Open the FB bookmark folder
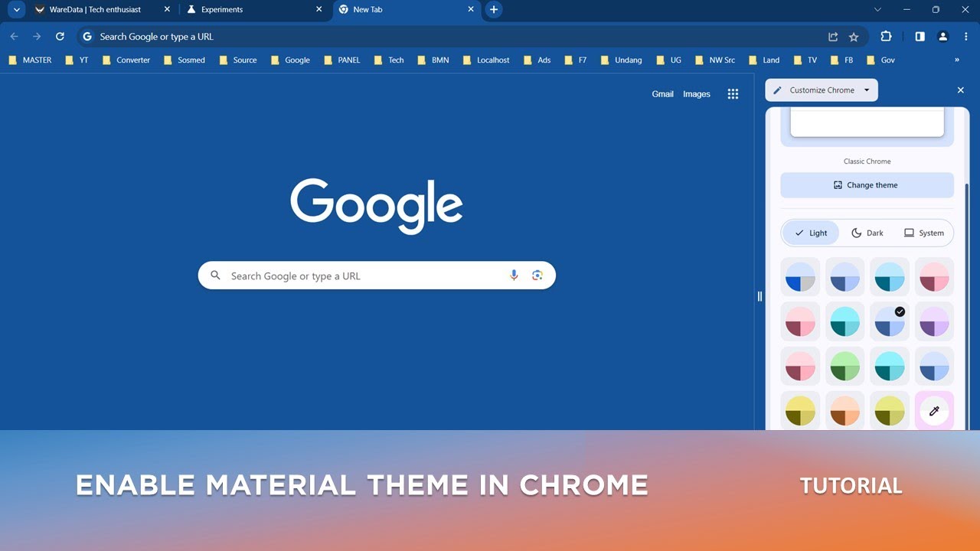 842,60
